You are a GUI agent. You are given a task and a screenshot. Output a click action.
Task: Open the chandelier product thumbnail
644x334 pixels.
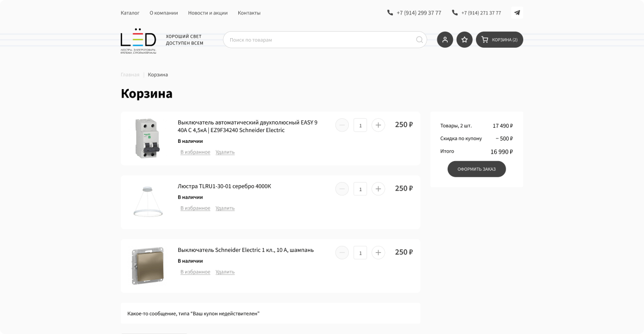[x=148, y=202]
